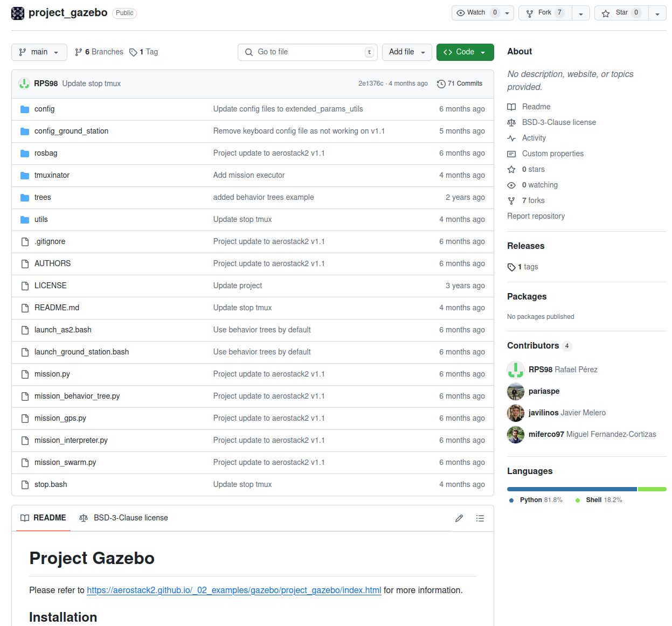Open the aerostack2 documentation link
672x626 pixels.
tap(234, 590)
